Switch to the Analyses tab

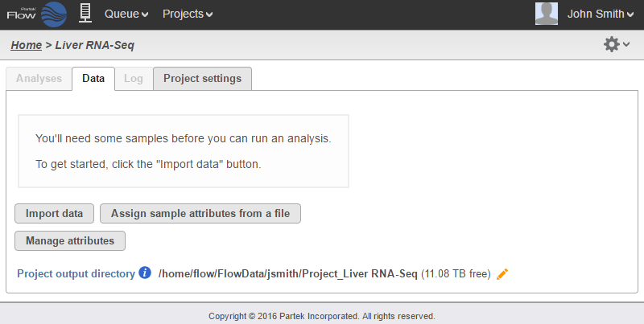(39, 79)
